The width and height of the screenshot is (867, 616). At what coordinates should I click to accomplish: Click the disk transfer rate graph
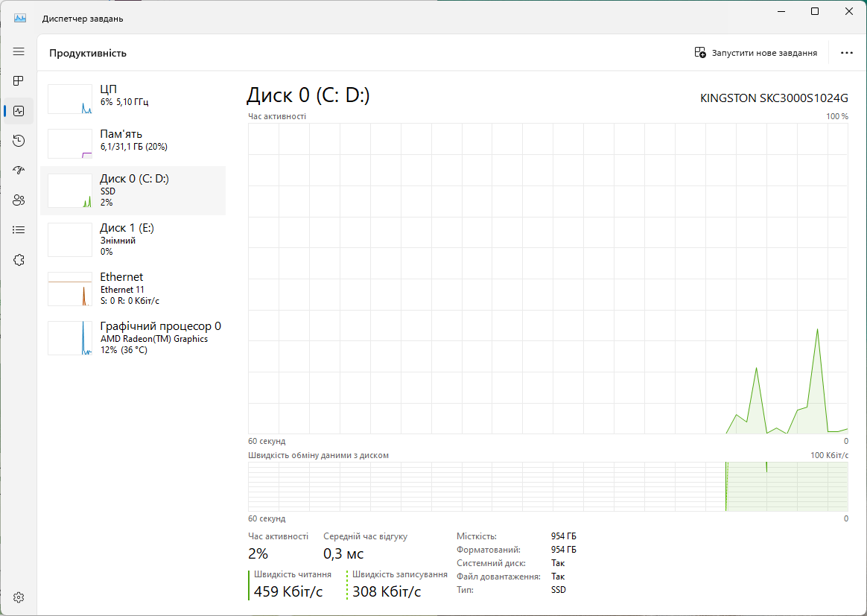point(547,486)
